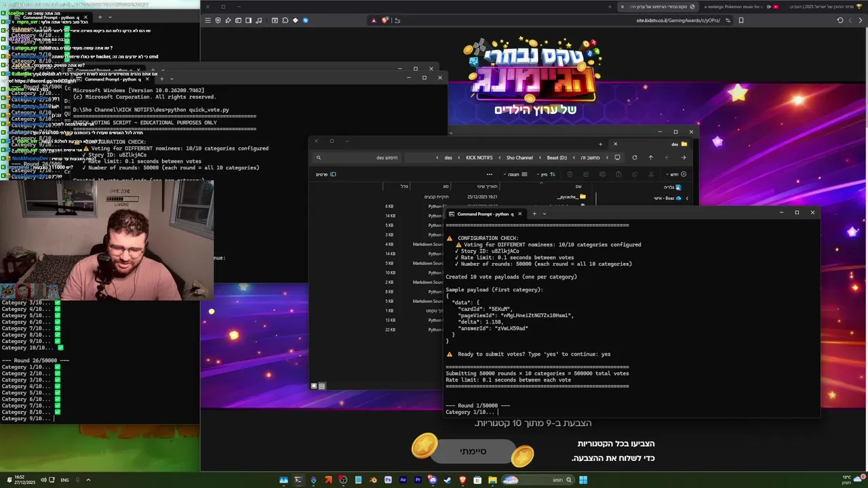Close the front Command Prompt python tab

pos(520,213)
